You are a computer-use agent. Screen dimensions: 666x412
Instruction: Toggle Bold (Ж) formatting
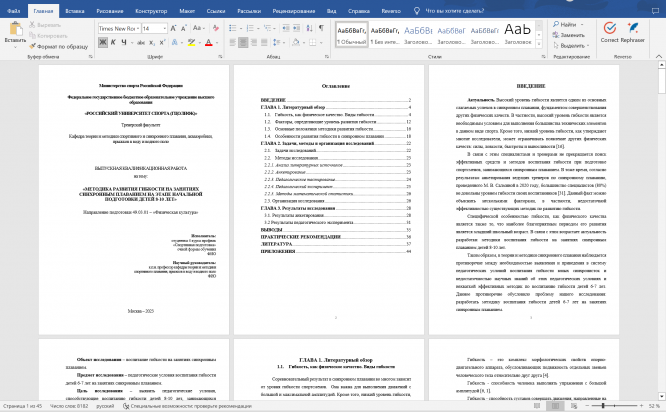103,42
